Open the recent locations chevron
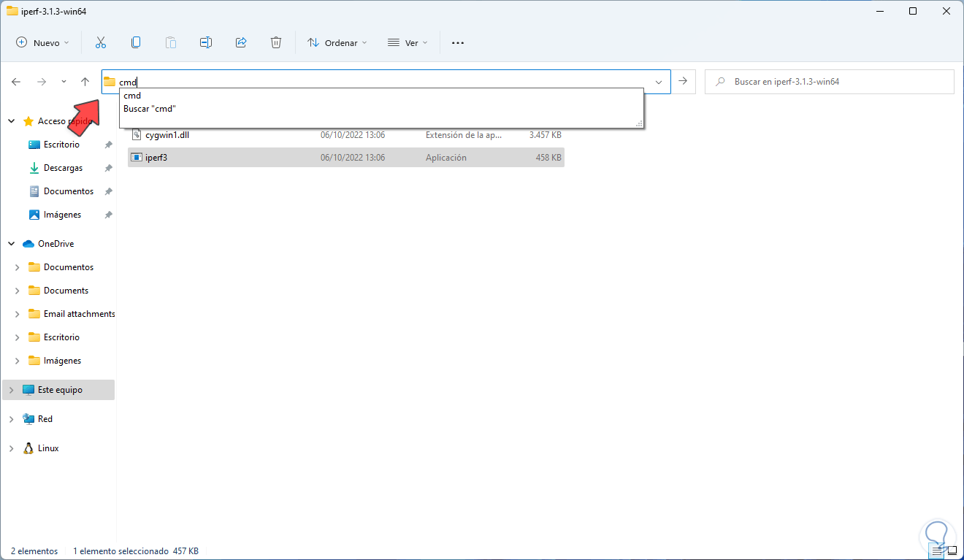The height and width of the screenshot is (560, 964). 64,82
